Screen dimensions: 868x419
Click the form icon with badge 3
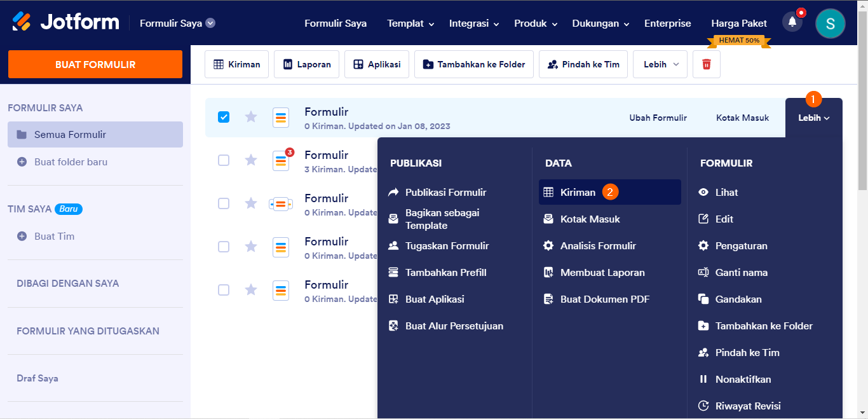coord(281,161)
